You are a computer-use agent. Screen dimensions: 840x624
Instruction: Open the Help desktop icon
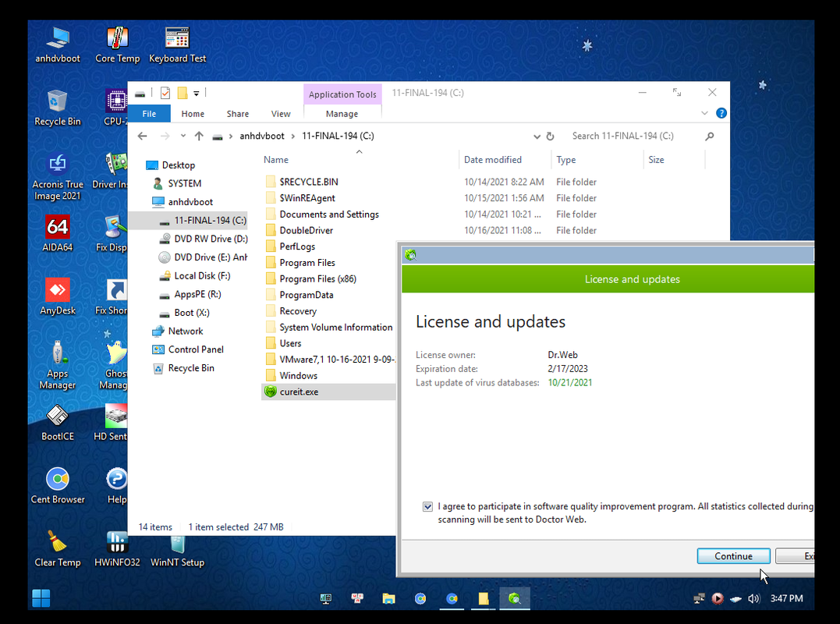pyautogui.click(x=117, y=487)
